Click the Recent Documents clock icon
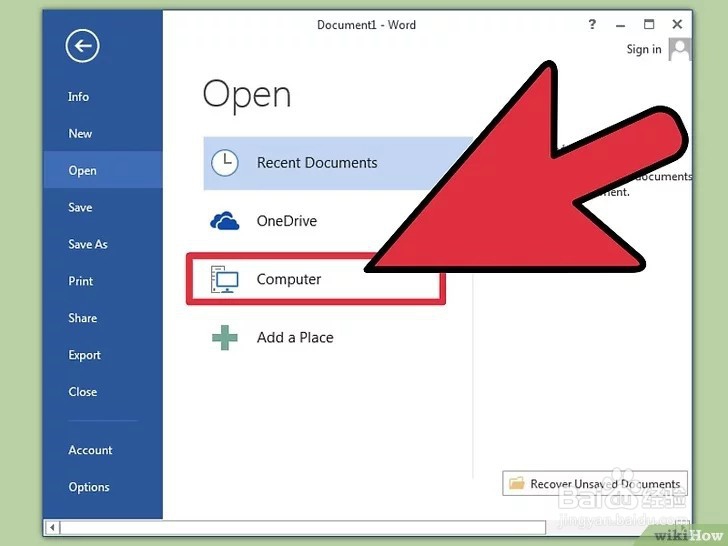 point(225,163)
